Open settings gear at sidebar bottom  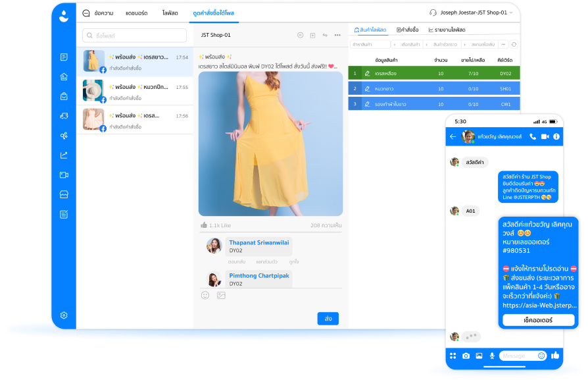click(x=64, y=315)
